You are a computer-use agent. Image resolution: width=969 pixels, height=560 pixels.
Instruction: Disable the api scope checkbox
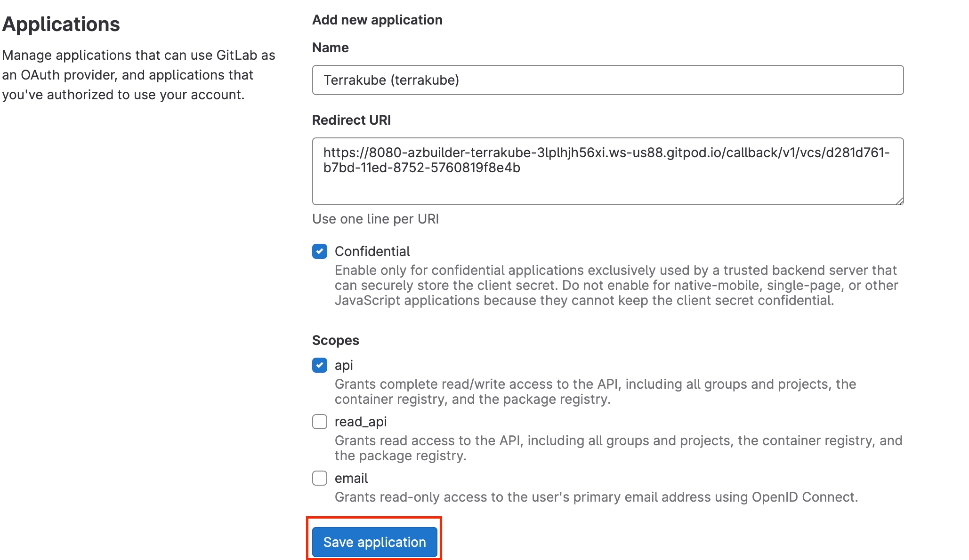coord(320,365)
